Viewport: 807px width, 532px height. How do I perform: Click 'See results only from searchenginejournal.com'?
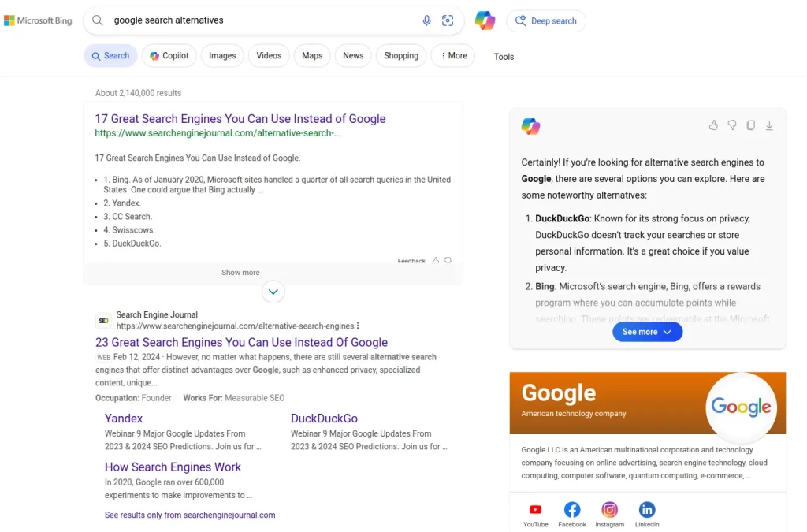(x=190, y=515)
